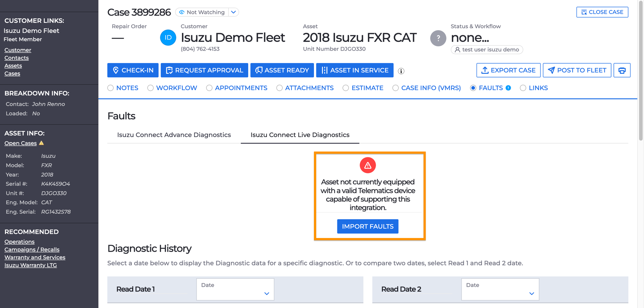Viewport: 644px width, 308px height.
Task: Open the Read Date 1 date dropdown
Action: (235, 289)
